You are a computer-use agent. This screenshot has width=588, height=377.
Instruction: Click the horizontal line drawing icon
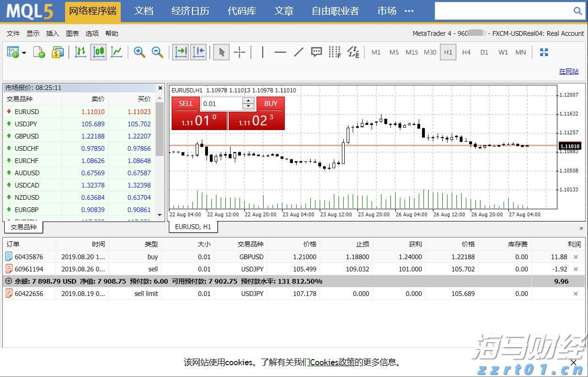point(280,52)
